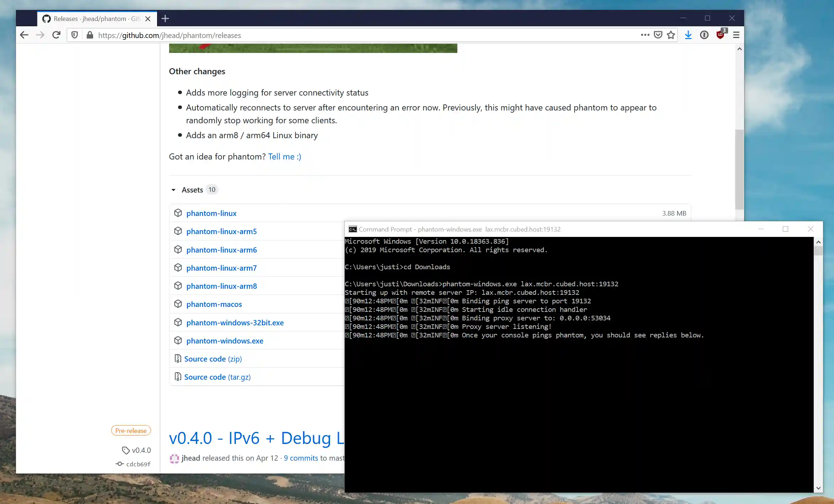Open the Firefox Downloads arrow panel
Screen dimensions: 834x504
point(688,35)
